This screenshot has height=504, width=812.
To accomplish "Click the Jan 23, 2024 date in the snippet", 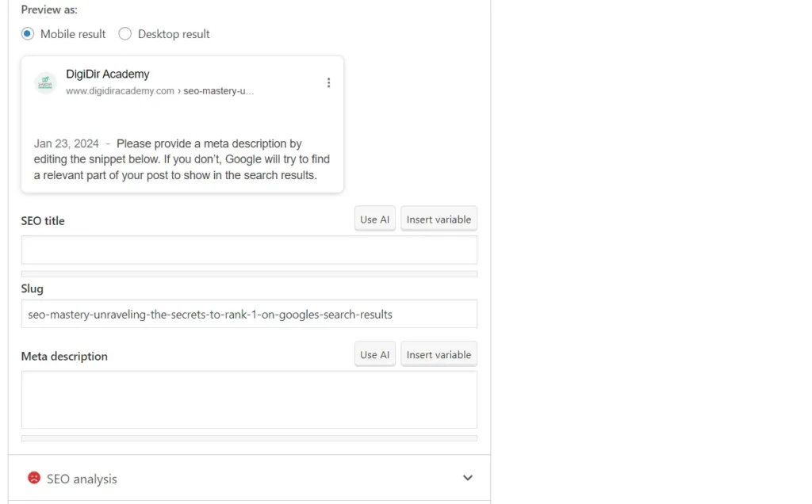I will 67,144.
